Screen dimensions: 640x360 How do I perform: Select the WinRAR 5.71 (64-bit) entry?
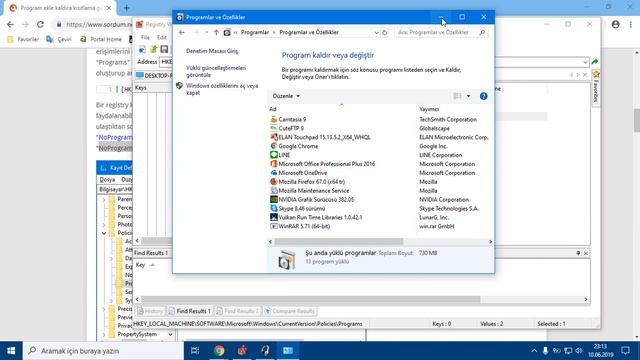click(x=304, y=226)
